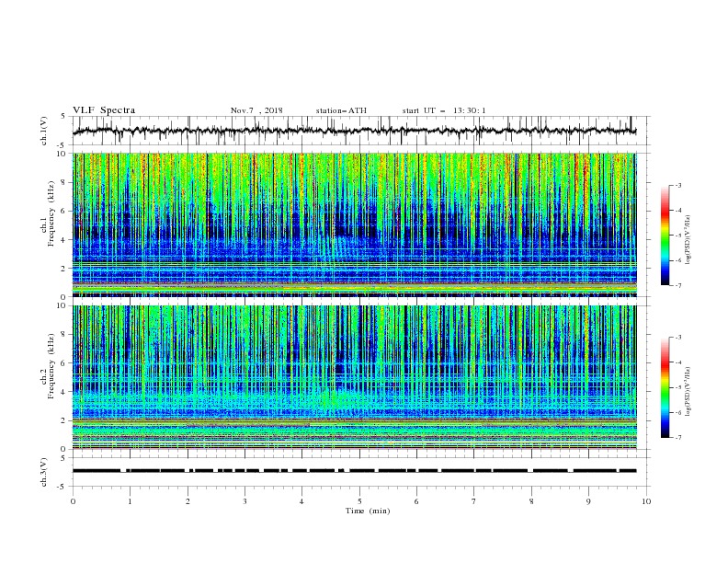This screenshot has width=728, height=563.
Task: Click the ch.1 waveform trace panel
Action: click(361, 131)
